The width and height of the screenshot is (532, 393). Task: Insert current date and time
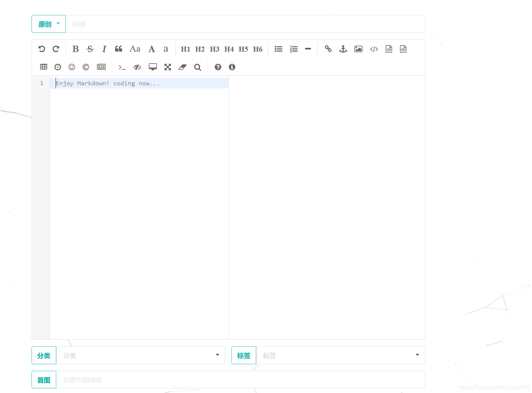click(x=58, y=67)
